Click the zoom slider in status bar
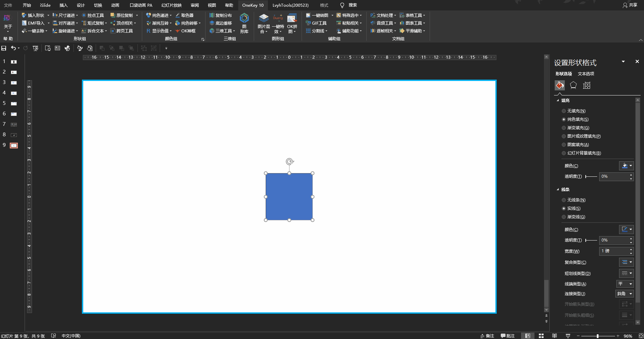 [598, 336]
